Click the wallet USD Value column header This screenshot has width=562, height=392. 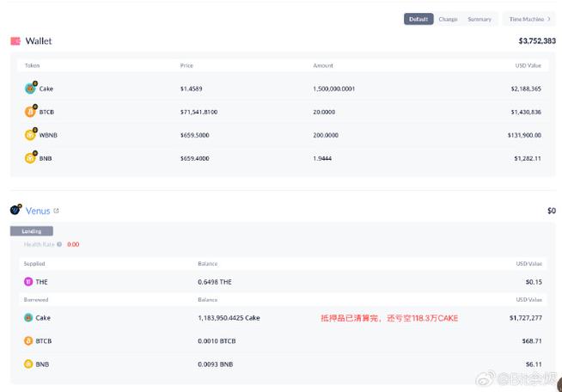[x=528, y=65]
